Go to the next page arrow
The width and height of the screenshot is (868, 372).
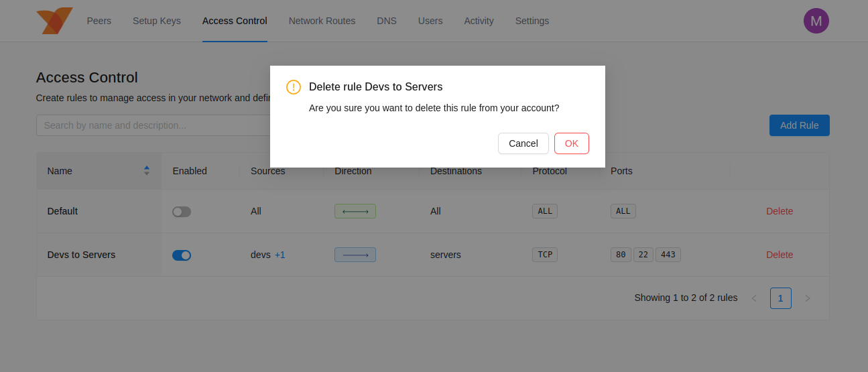point(807,298)
